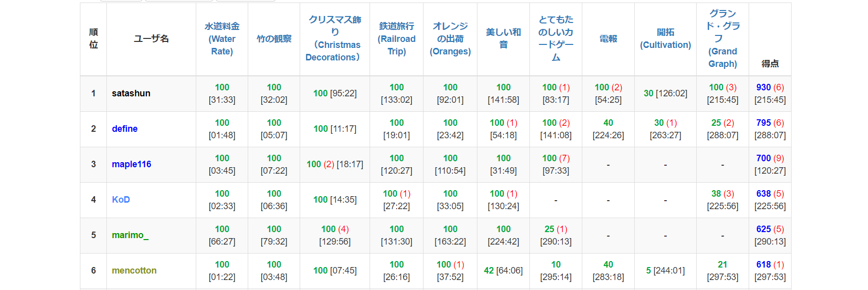
Task: Click the ユーザ名 column header
Action: pos(151,39)
